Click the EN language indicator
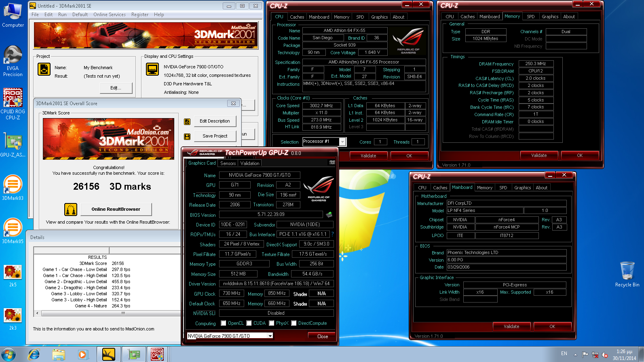This screenshot has width=644, height=362. point(564,354)
